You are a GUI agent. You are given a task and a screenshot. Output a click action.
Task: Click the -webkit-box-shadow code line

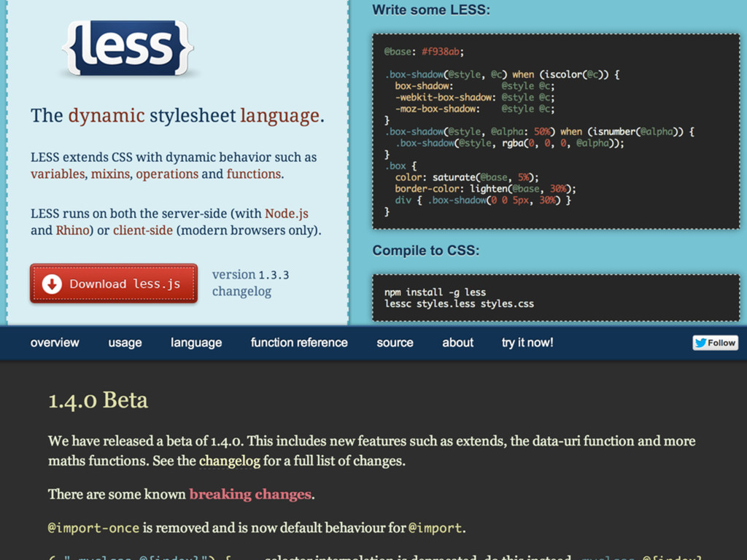(475, 97)
